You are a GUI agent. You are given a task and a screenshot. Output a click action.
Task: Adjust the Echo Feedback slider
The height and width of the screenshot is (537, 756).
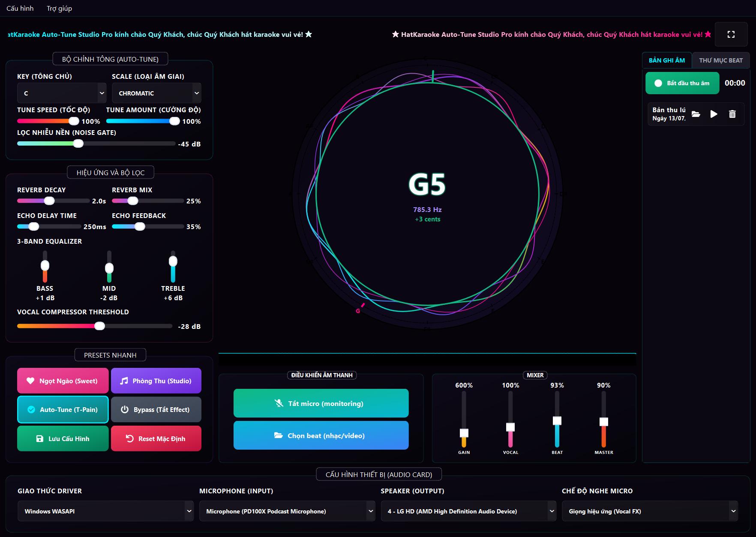pyautogui.click(x=148, y=227)
